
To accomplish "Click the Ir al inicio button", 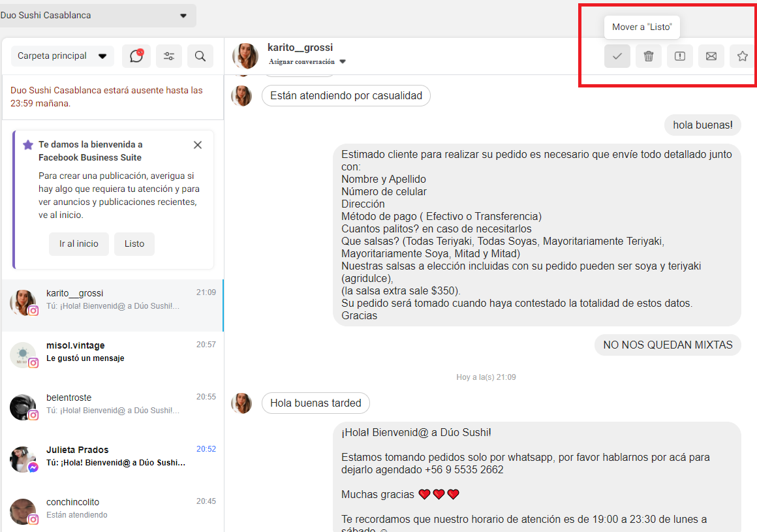I will click(x=79, y=243).
